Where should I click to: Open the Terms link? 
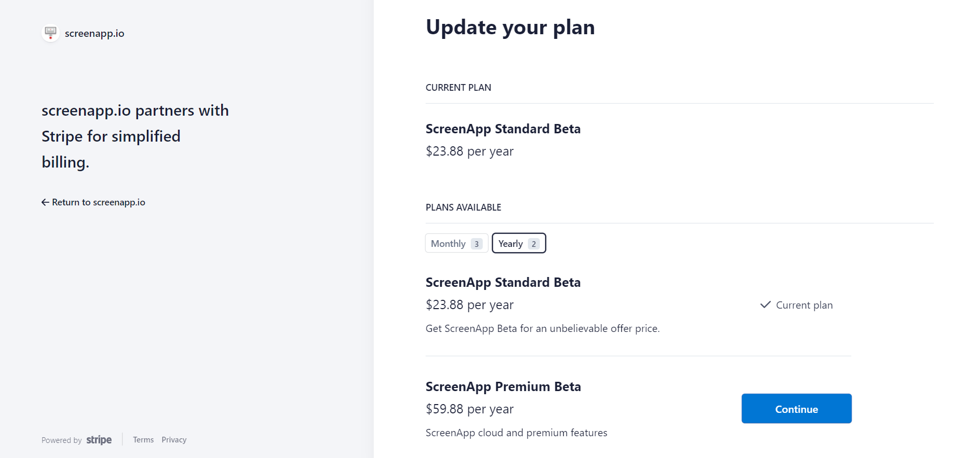pos(143,440)
